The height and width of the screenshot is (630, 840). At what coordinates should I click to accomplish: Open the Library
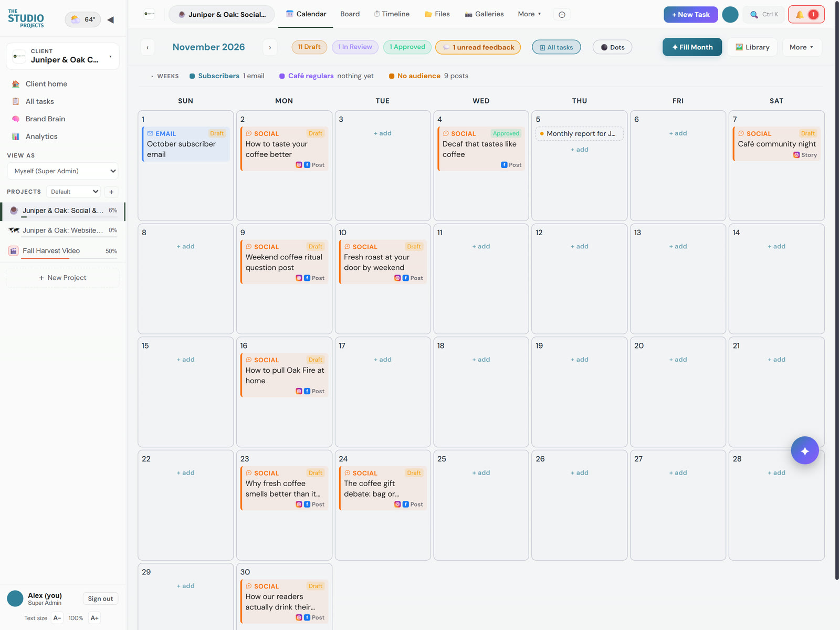(x=752, y=47)
